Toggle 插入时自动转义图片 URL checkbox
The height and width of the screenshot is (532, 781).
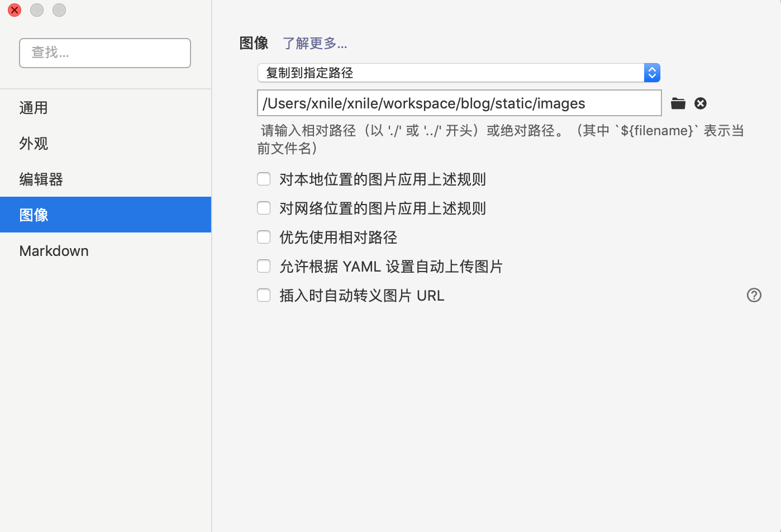[x=264, y=295]
